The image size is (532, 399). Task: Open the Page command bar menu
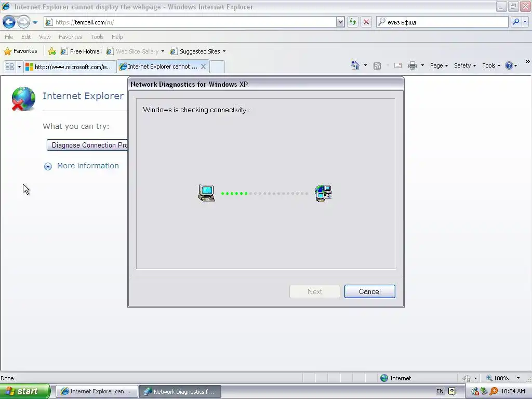tap(439, 65)
